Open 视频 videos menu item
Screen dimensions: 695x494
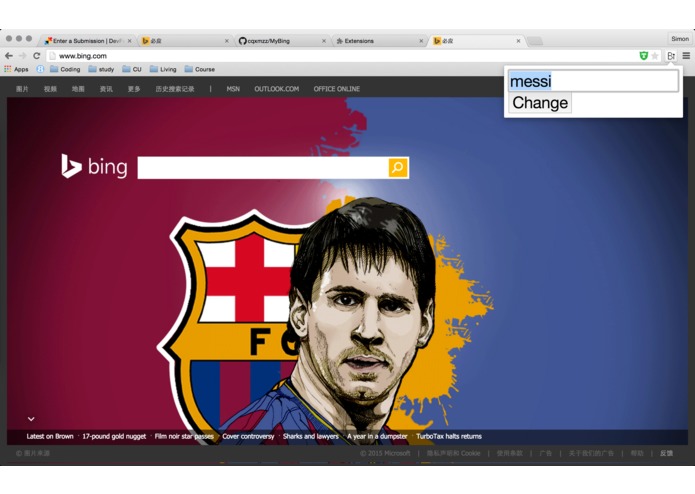[x=50, y=89]
